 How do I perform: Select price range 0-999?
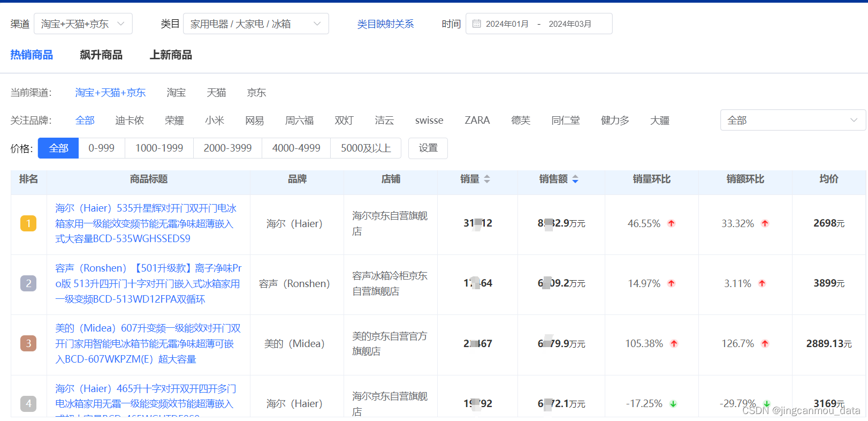102,148
